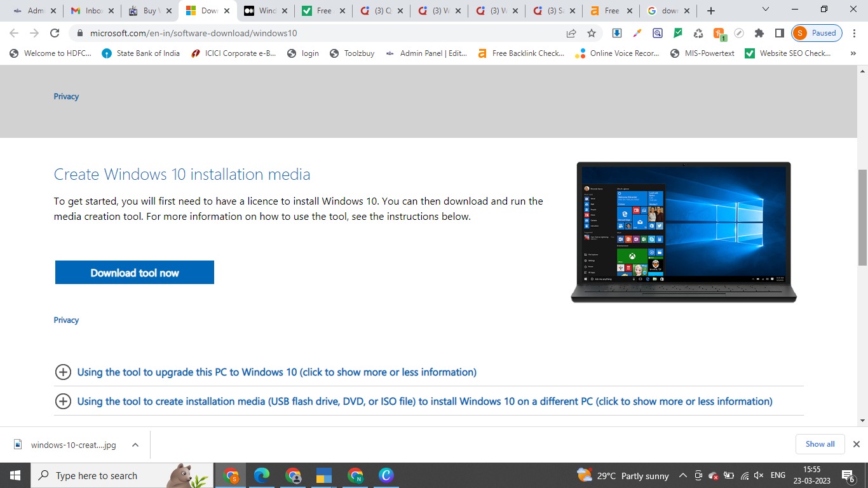Open the Chrome N profile taskbar icon
868x488 pixels.
(355, 475)
